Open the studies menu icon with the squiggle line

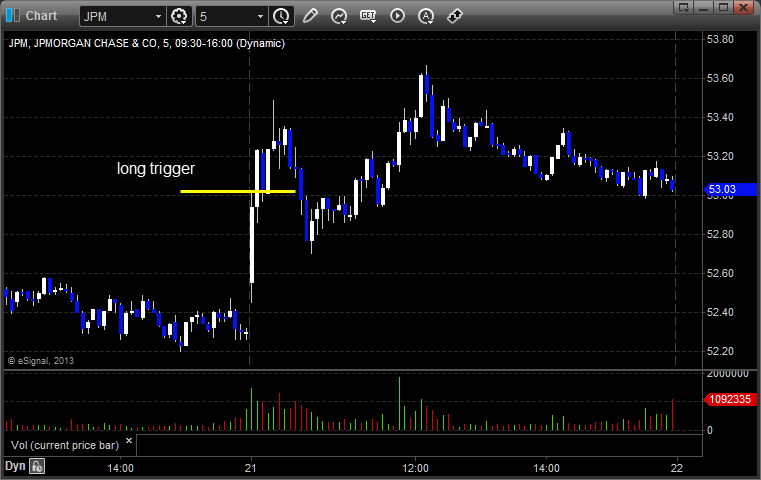[339, 16]
